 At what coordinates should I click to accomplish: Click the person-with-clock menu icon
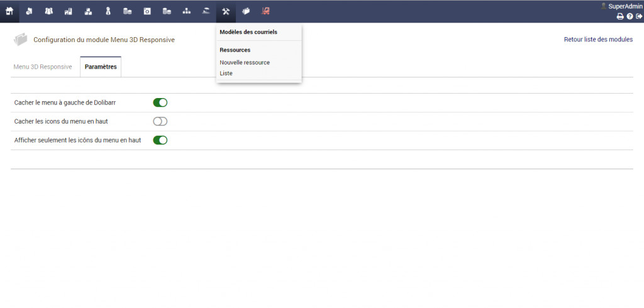tap(29, 11)
